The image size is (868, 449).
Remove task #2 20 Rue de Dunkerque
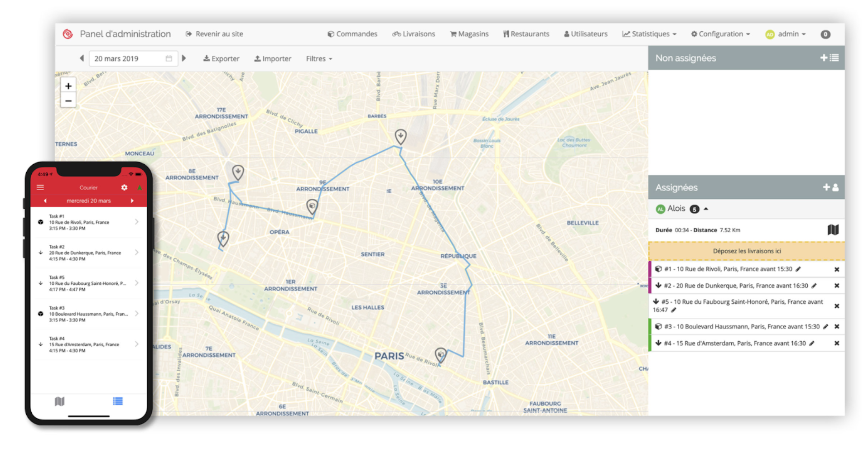pos(837,286)
